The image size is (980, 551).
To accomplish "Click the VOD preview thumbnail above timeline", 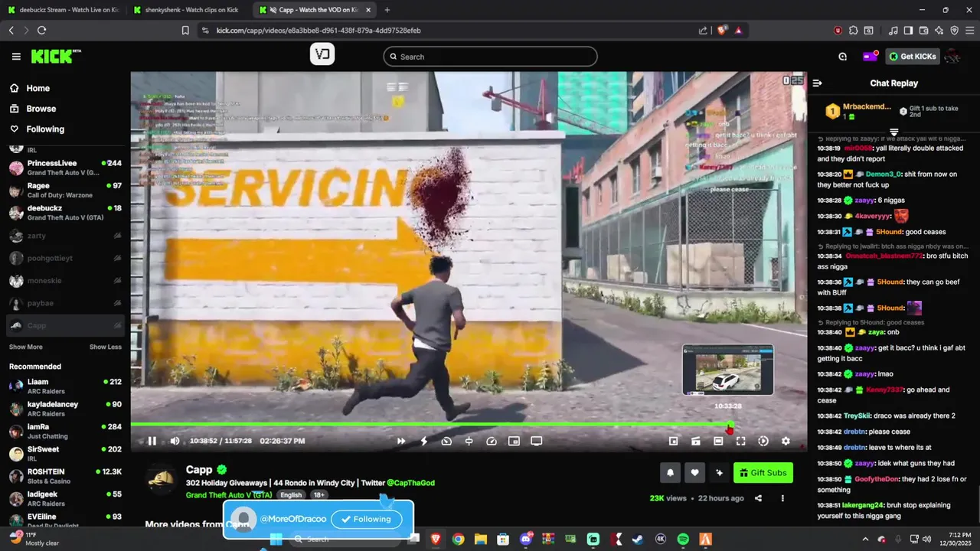I will pyautogui.click(x=728, y=370).
